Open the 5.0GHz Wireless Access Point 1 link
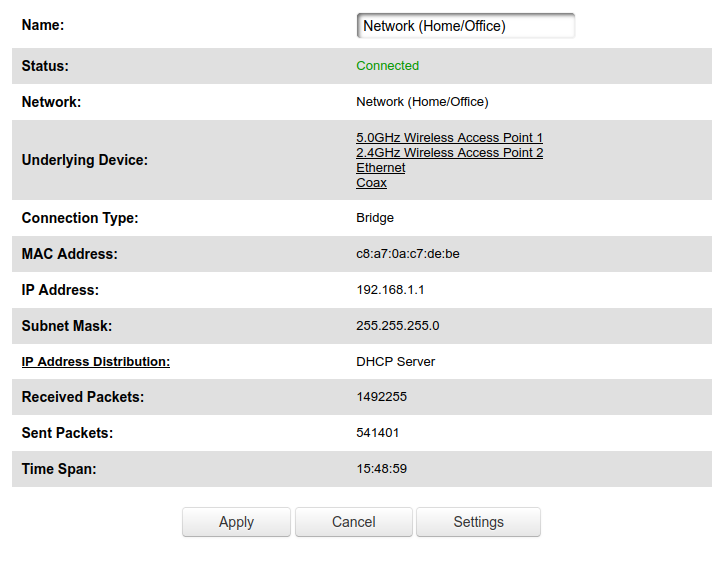 click(x=449, y=138)
